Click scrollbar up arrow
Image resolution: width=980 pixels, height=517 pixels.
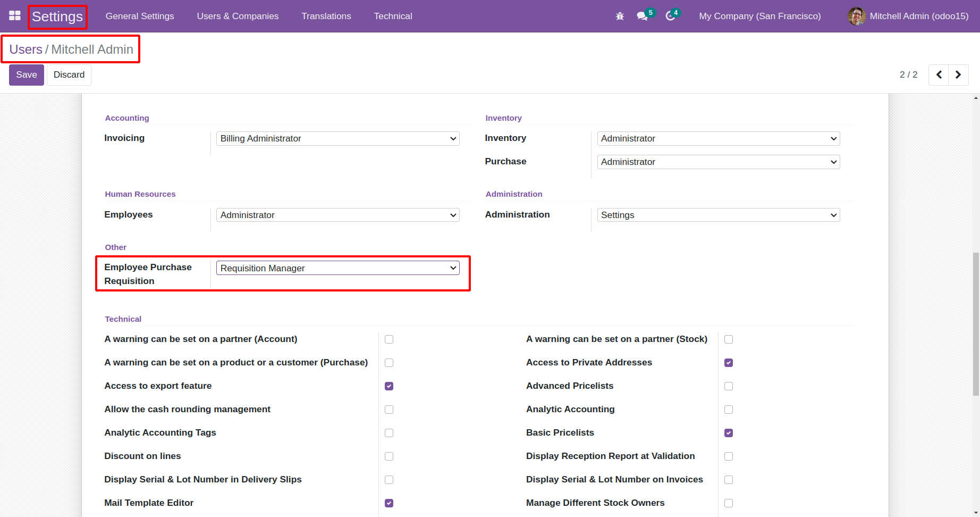976,98
